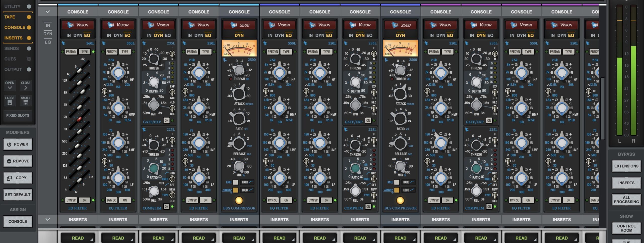Open the READ menu under the first 235L channel
The height and width of the screenshot is (243, 644).
point(158,238)
